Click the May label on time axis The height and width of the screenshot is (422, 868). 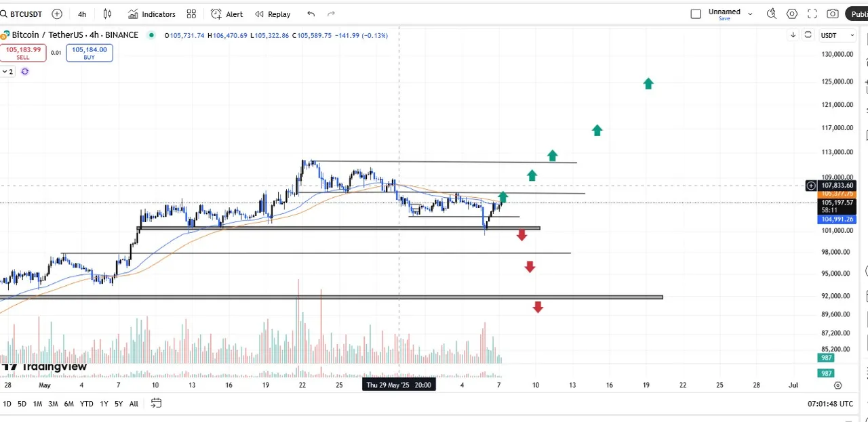[45, 385]
